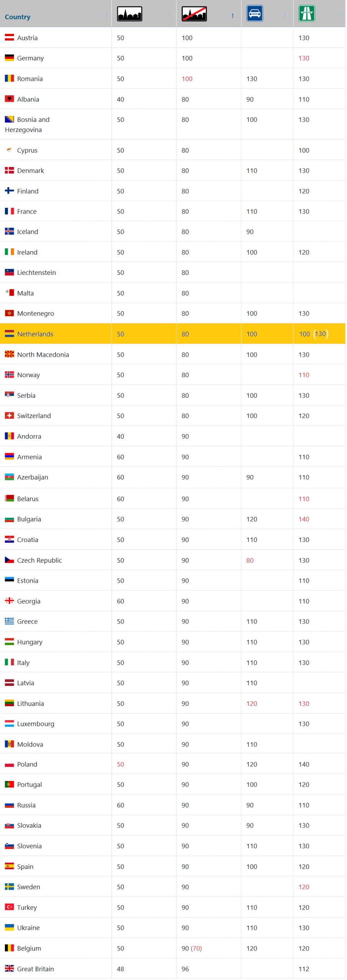Viewport: 347px width, 980px height.
Task: Click the Bosnia and Herzegovina country name
Action: point(27,125)
